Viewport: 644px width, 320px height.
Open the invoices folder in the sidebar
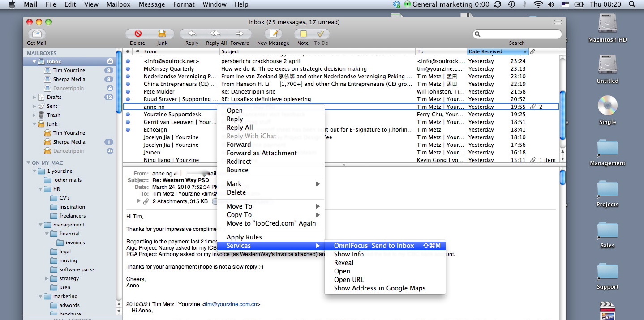75,243
